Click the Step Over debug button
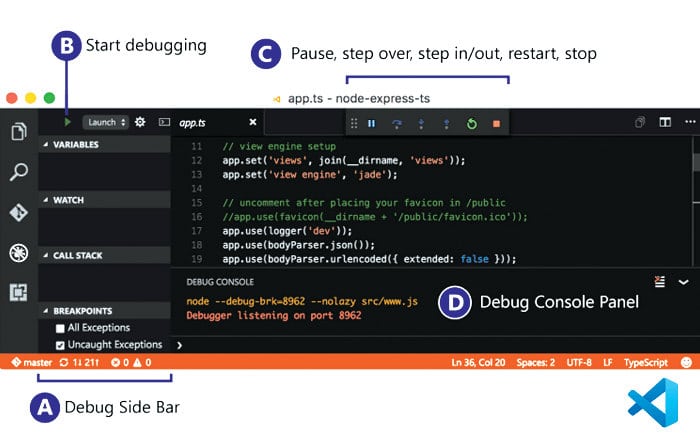 396,124
